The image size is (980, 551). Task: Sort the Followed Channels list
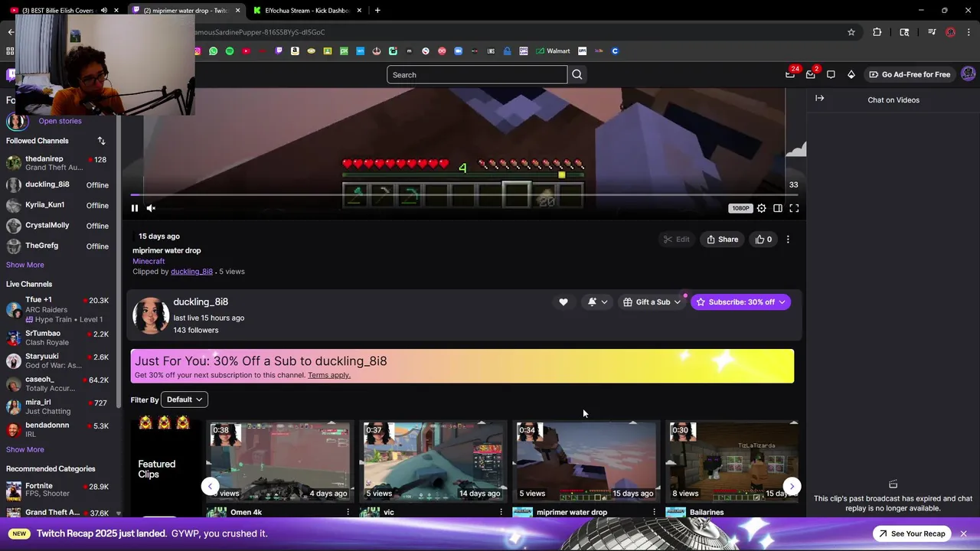(x=101, y=141)
